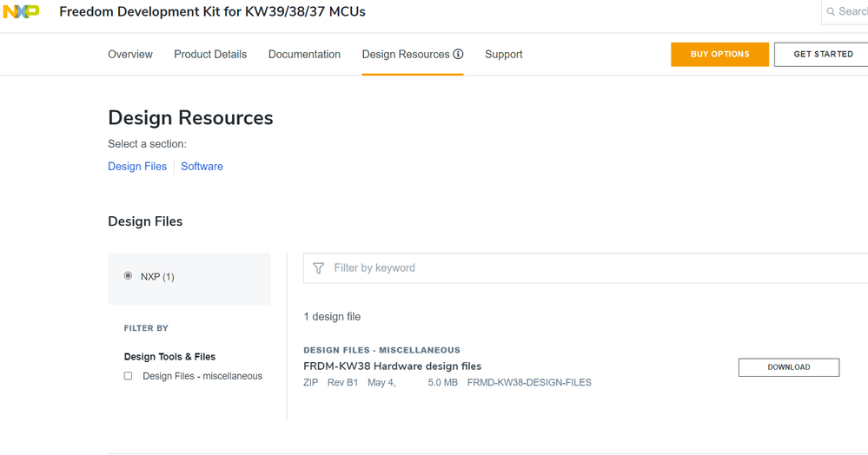The image size is (868, 455).
Task: Click the 'Design Tools & Files' filter heading
Action: tap(169, 357)
